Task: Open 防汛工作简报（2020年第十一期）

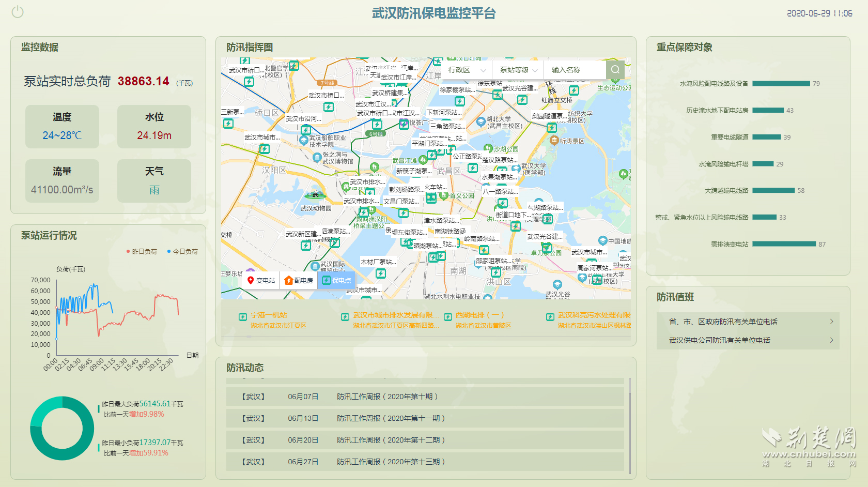Action: coord(425,418)
